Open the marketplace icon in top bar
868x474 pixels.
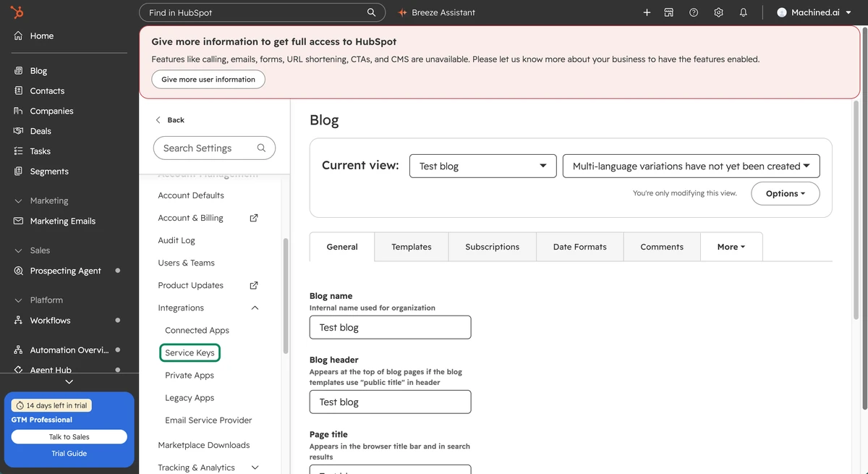coord(669,12)
